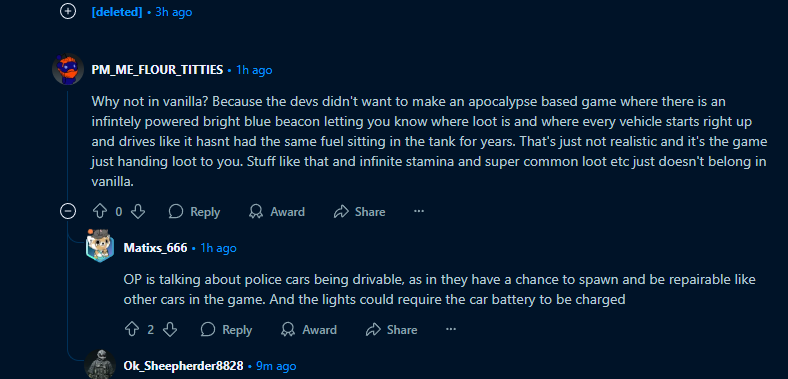
Task: Reply to PM_ME_FLOUR_TITTIES comment
Action: pyautogui.click(x=194, y=212)
